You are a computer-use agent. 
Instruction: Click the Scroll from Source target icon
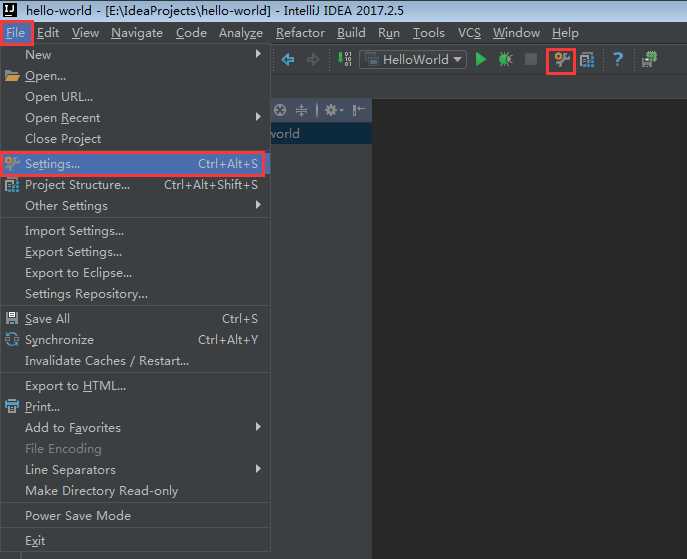(x=280, y=110)
